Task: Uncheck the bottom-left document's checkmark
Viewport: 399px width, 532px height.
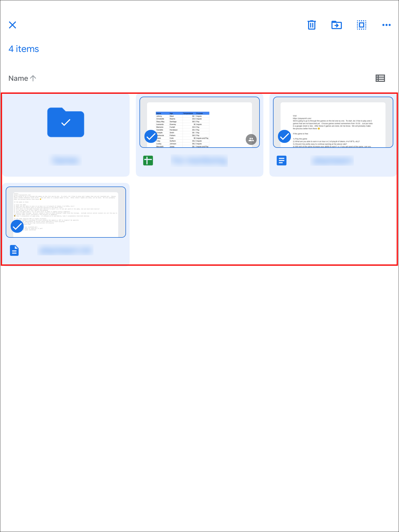Action: (17, 226)
